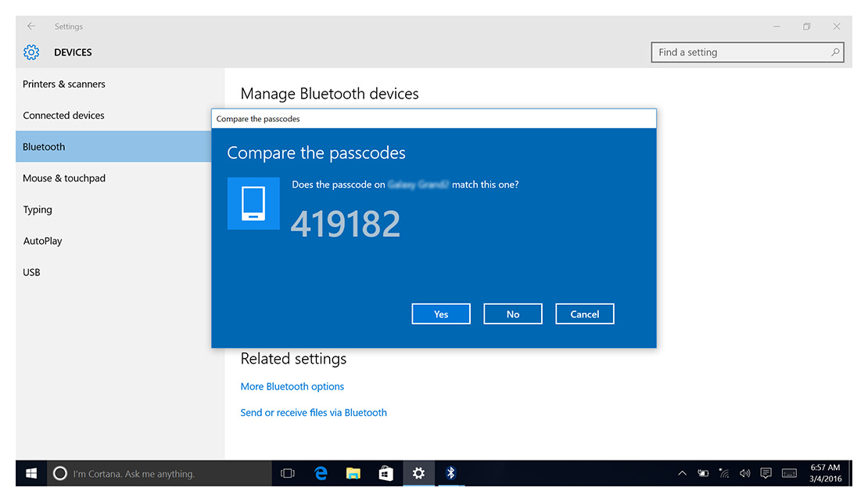Screen dimensions: 868x502
Task: Launch Microsoft Edge from taskbar
Action: 321,473
